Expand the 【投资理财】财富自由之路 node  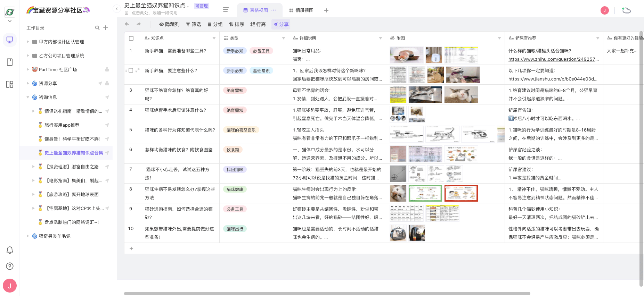coord(33,167)
